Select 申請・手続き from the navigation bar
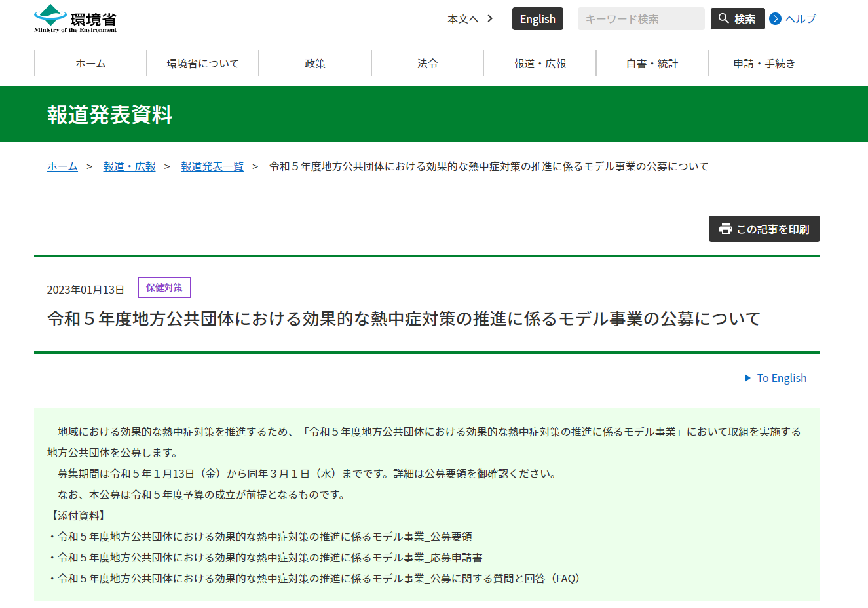868x608 pixels. pyautogui.click(x=764, y=64)
